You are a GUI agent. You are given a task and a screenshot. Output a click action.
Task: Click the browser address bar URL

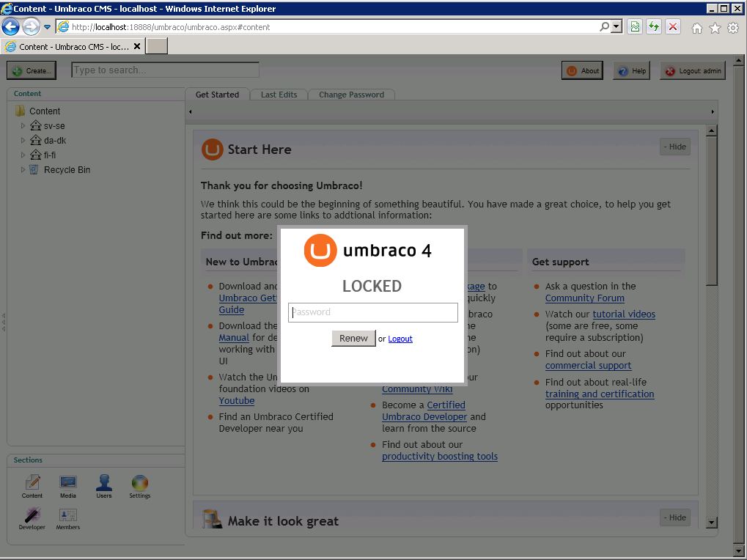tap(334, 27)
